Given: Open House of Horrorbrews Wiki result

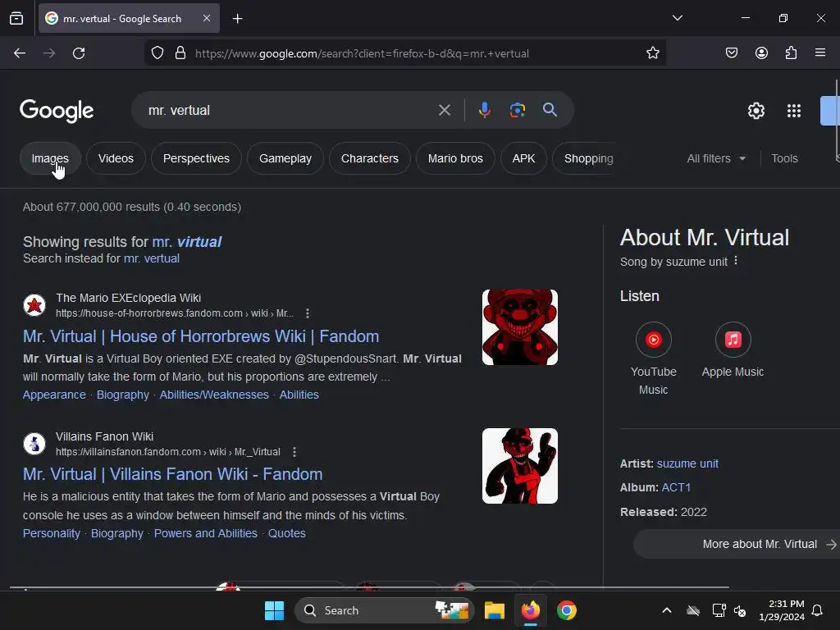Looking at the screenshot, I should [x=201, y=336].
